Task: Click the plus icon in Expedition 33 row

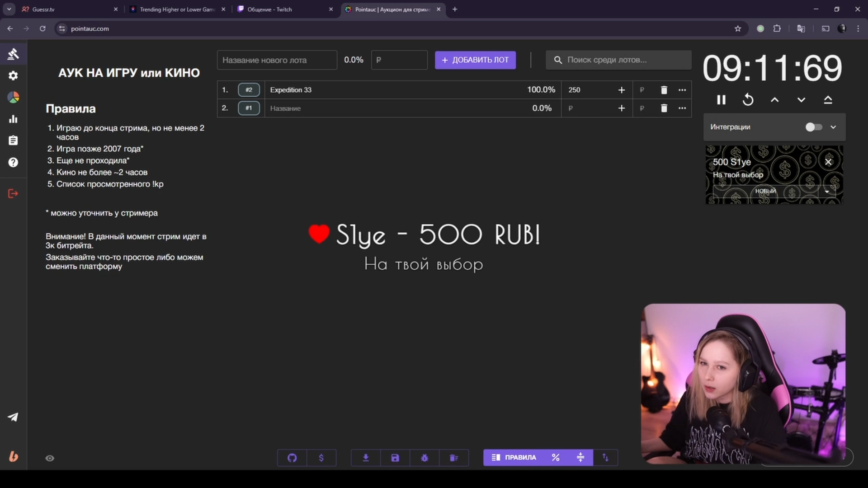Action: (x=622, y=90)
